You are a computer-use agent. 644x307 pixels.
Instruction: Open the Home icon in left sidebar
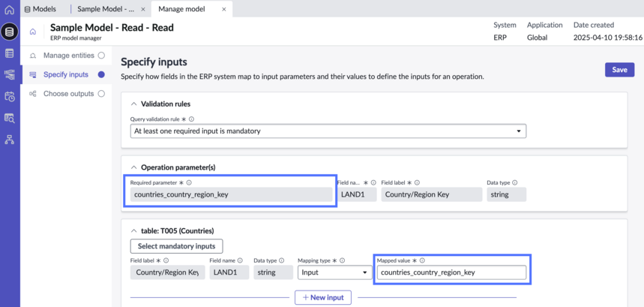[9, 10]
